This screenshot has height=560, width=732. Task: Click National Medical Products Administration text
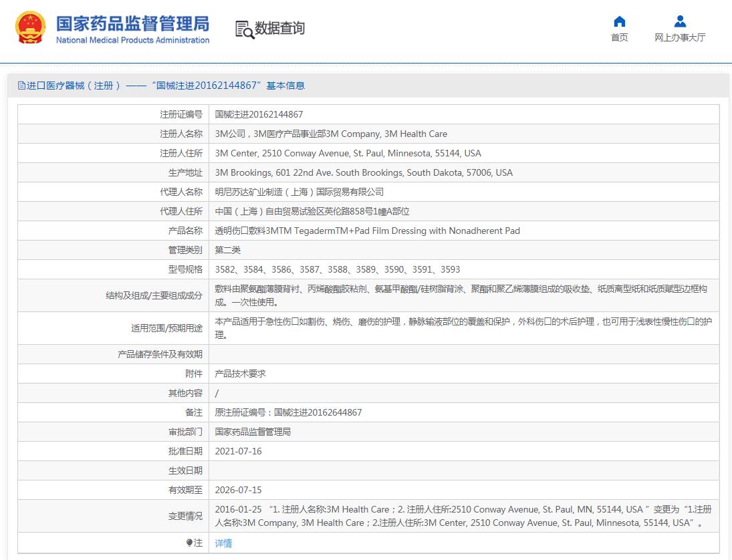(x=132, y=40)
